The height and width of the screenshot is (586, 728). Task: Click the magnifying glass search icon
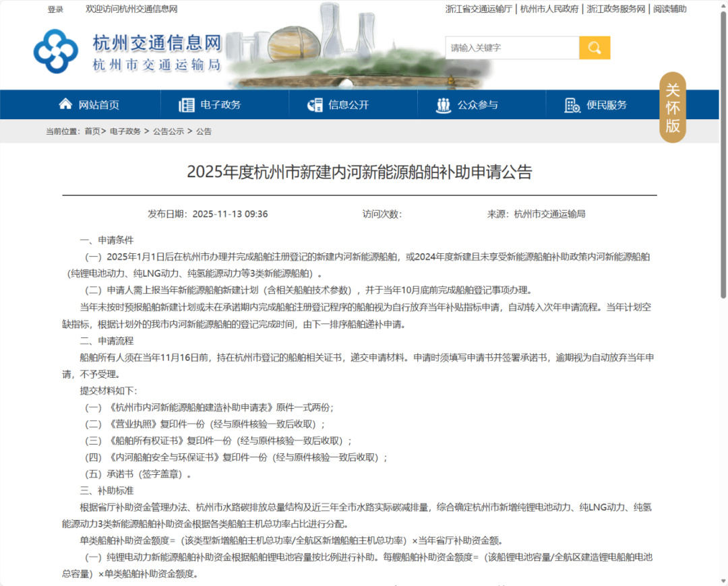594,48
